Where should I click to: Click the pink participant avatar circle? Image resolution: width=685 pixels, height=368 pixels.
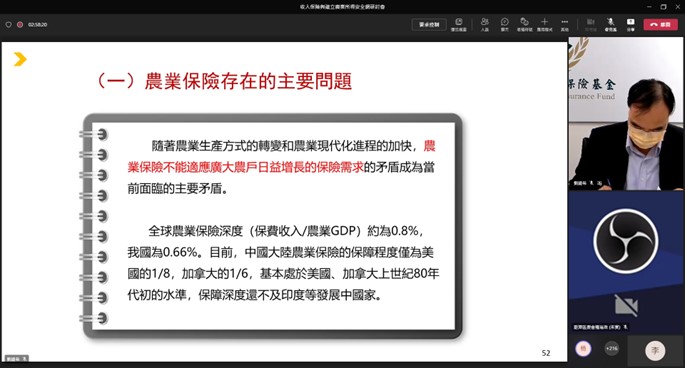click(583, 348)
